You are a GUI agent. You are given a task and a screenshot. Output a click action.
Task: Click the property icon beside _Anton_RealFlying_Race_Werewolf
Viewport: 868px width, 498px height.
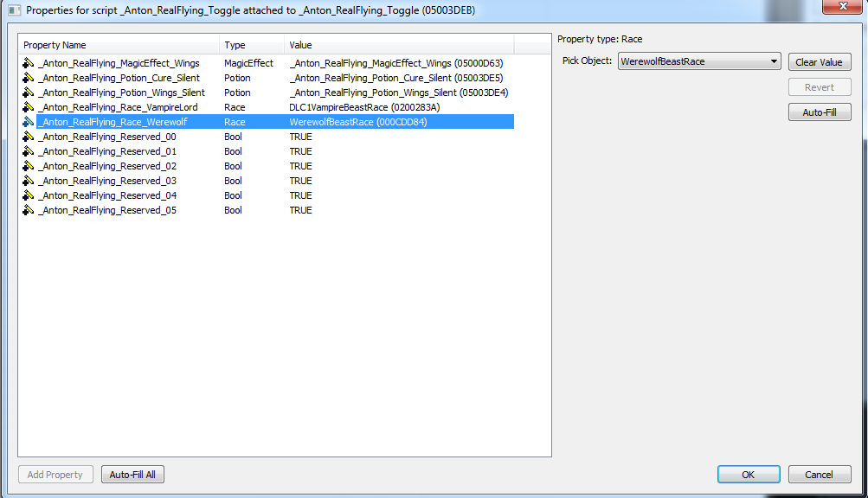coord(29,122)
